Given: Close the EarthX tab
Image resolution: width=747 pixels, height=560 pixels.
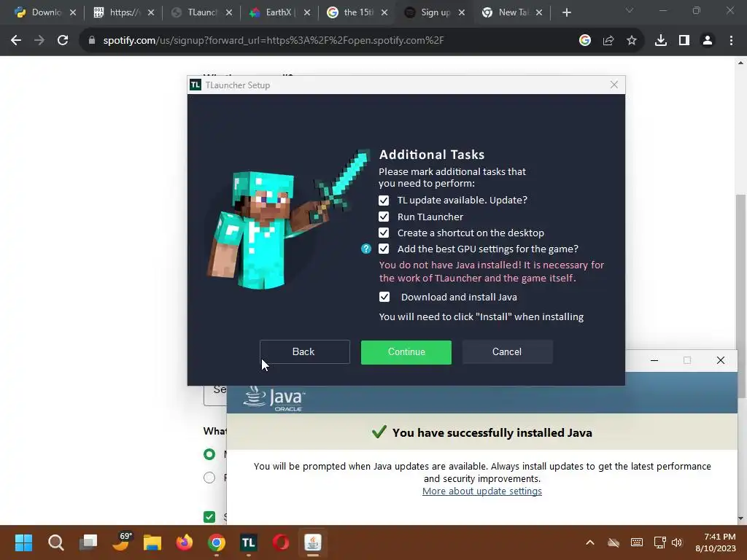Looking at the screenshot, I should [307, 13].
